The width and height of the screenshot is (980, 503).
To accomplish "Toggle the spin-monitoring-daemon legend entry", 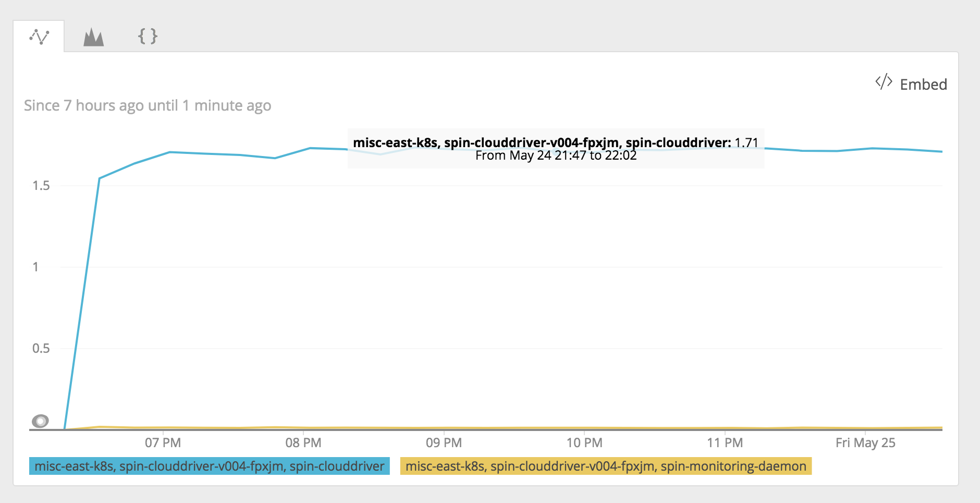I will pos(607,466).
